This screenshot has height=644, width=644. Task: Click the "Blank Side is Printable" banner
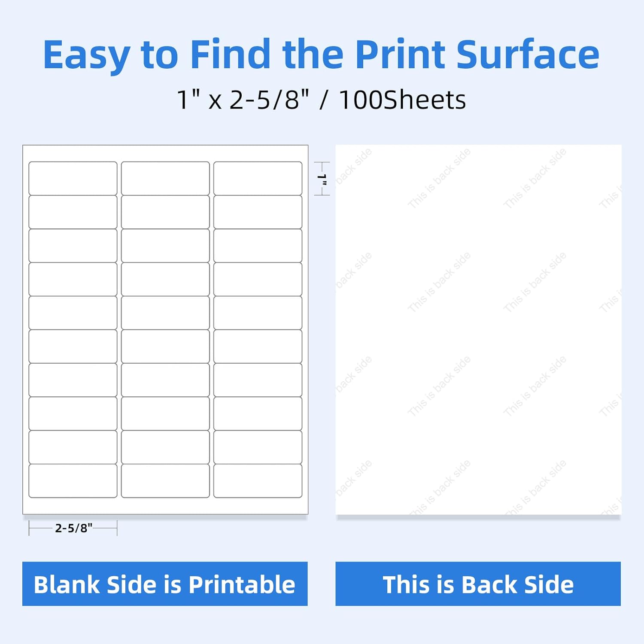click(165, 584)
